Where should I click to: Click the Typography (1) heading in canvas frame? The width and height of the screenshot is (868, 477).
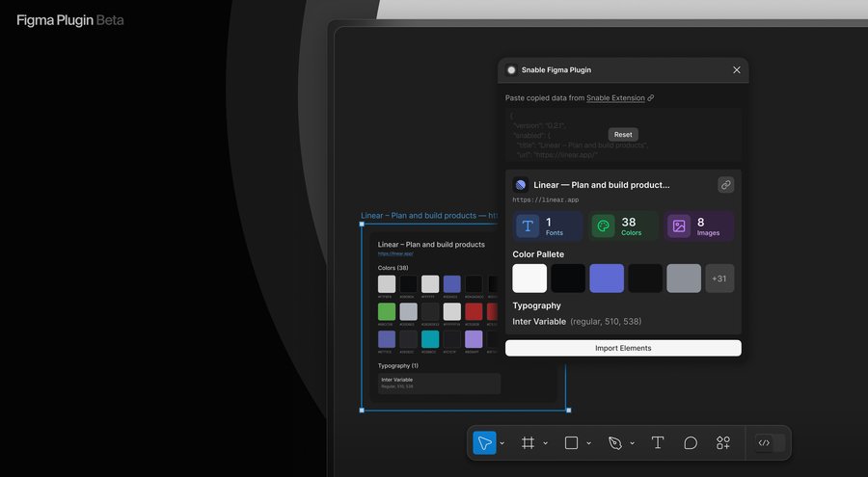click(398, 366)
